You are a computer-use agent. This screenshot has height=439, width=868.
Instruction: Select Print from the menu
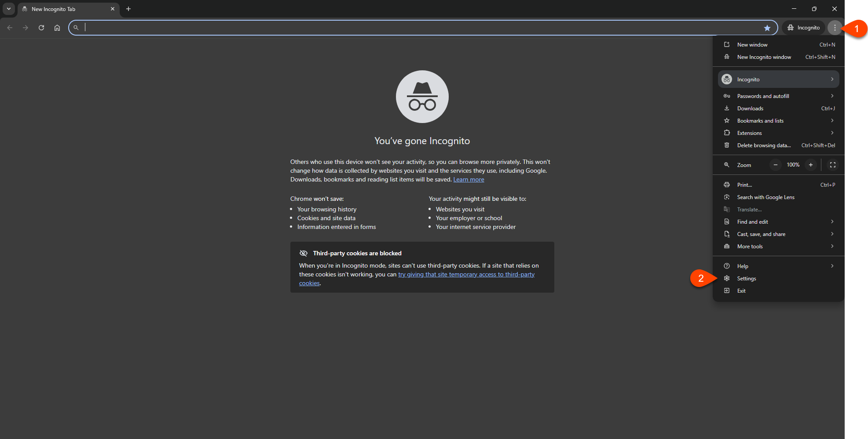pos(778,185)
